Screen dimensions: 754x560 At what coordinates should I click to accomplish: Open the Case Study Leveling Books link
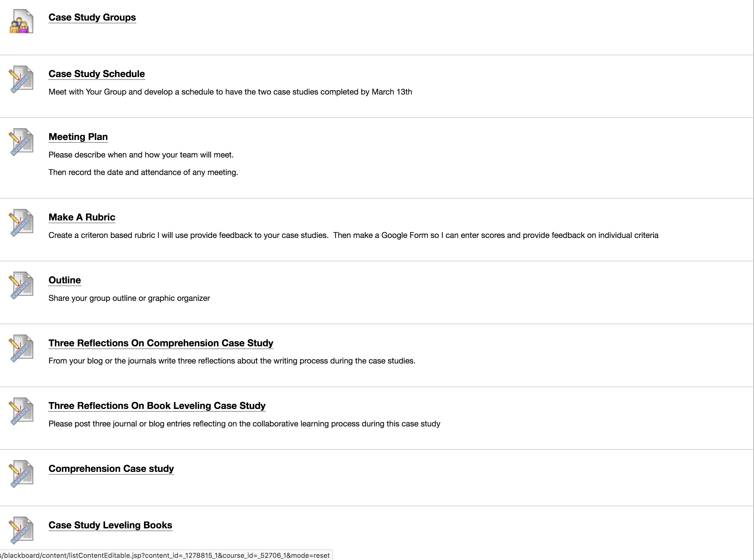point(110,525)
